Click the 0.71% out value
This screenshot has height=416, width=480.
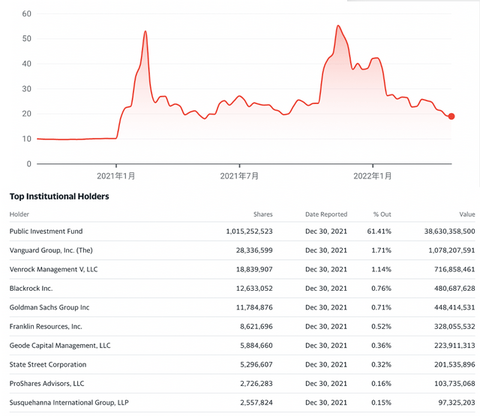coord(381,307)
